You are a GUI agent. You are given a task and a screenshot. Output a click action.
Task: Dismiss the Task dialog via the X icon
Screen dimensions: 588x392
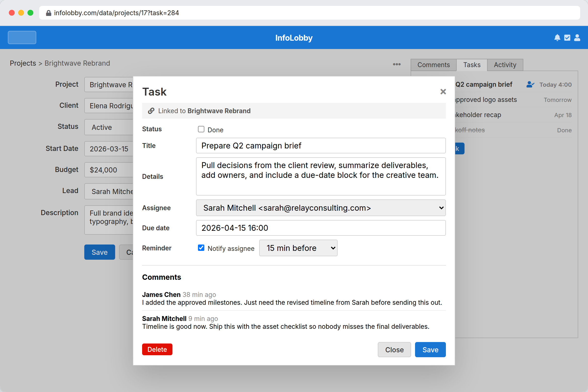(443, 92)
